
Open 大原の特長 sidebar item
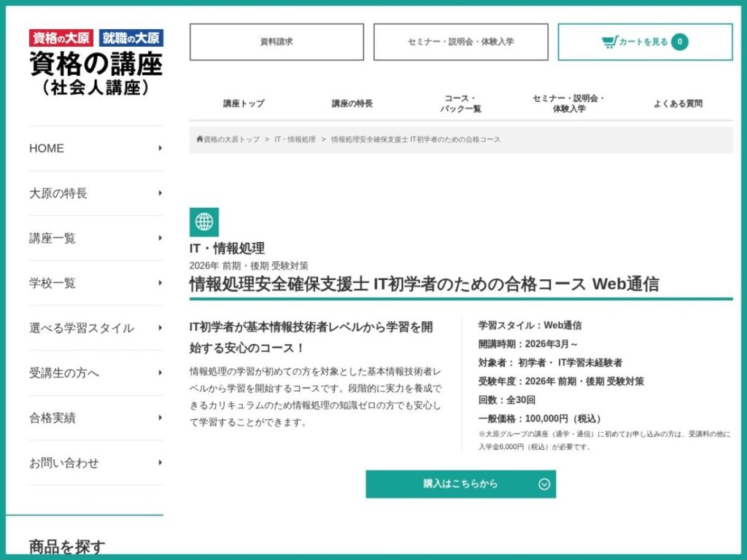click(x=96, y=192)
